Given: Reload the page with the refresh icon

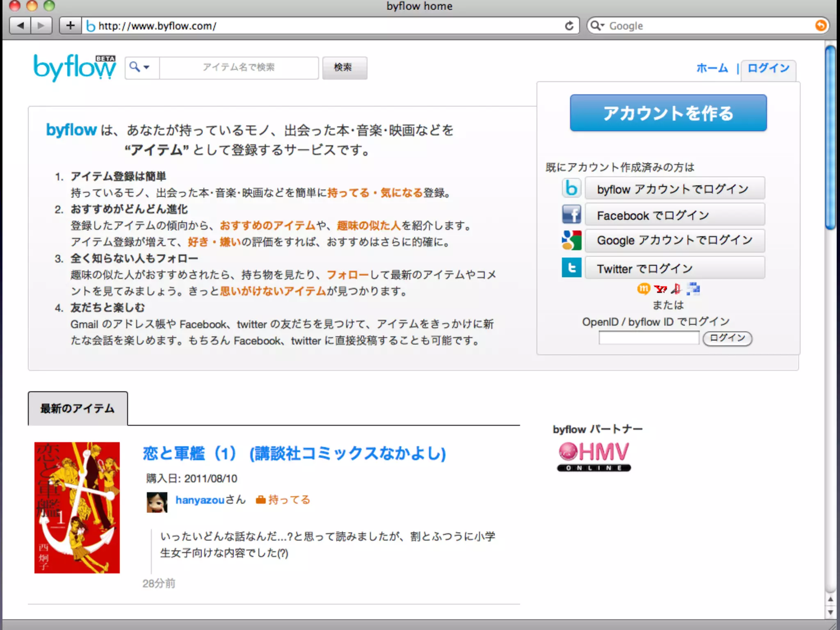Looking at the screenshot, I should (569, 26).
